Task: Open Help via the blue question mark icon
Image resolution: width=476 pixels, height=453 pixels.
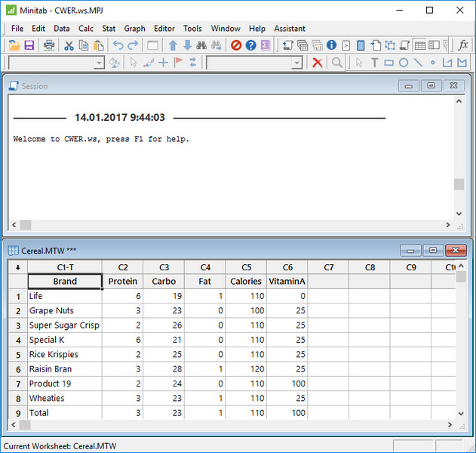Action: point(250,45)
